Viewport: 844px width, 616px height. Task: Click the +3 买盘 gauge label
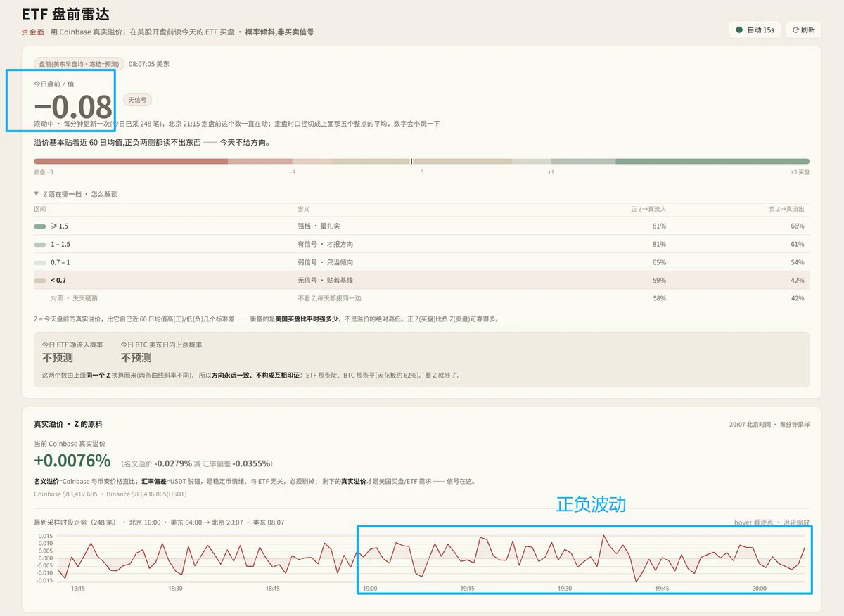pos(800,172)
